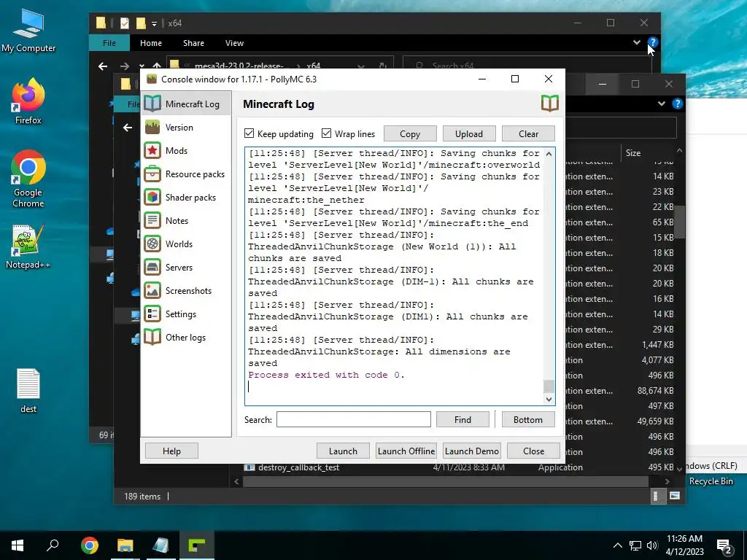Click the taskbar clock showing 11:26 AM

point(684,545)
